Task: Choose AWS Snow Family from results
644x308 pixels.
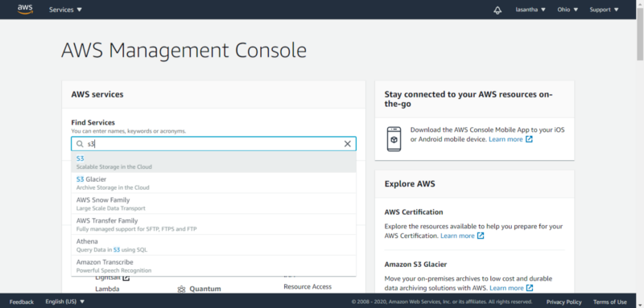Action: click(x=213, y=203)
